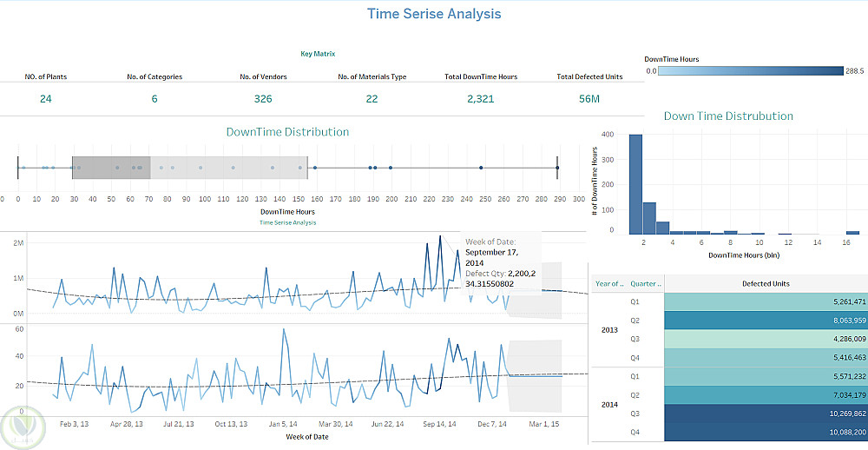Click the Total Defected Units 56M figure

[x=589, y=99]
